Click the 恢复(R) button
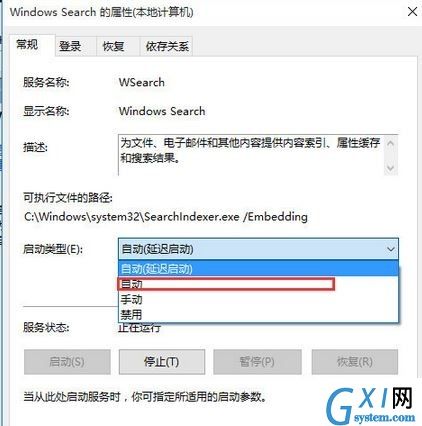The width and height of the screenshot is (422, 426). [x=355, y=362]
